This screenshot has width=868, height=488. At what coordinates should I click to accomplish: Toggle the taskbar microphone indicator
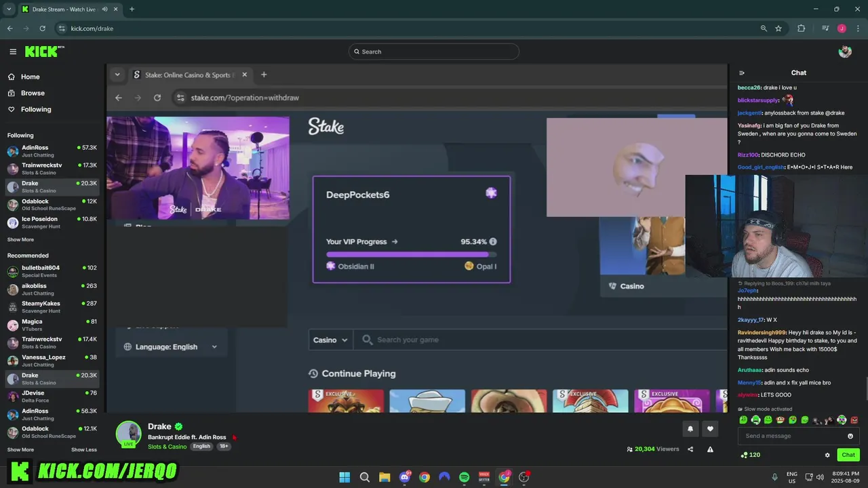point(774,477)
